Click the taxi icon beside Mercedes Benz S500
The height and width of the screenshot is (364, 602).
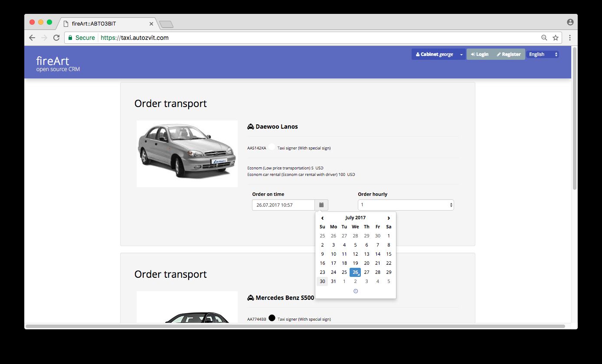[x=251, y=298]
